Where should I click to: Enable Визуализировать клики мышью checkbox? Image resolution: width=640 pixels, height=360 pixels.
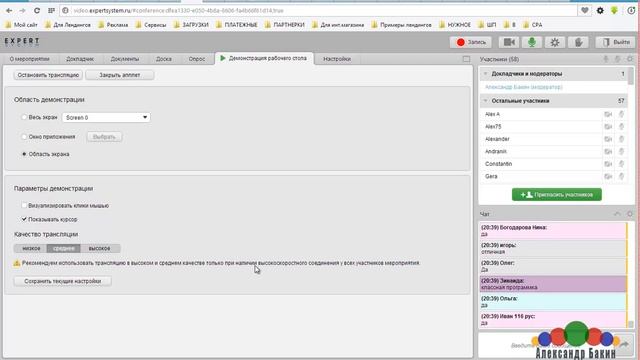tap(24, 205)
